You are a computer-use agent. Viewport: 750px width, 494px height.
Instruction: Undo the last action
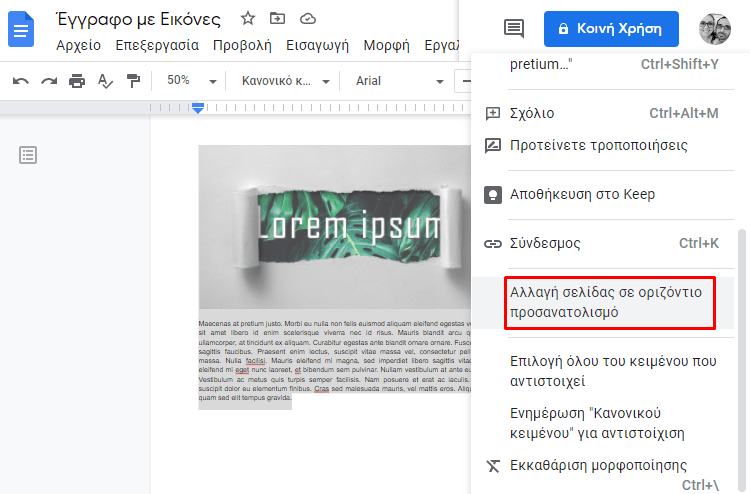21,81
